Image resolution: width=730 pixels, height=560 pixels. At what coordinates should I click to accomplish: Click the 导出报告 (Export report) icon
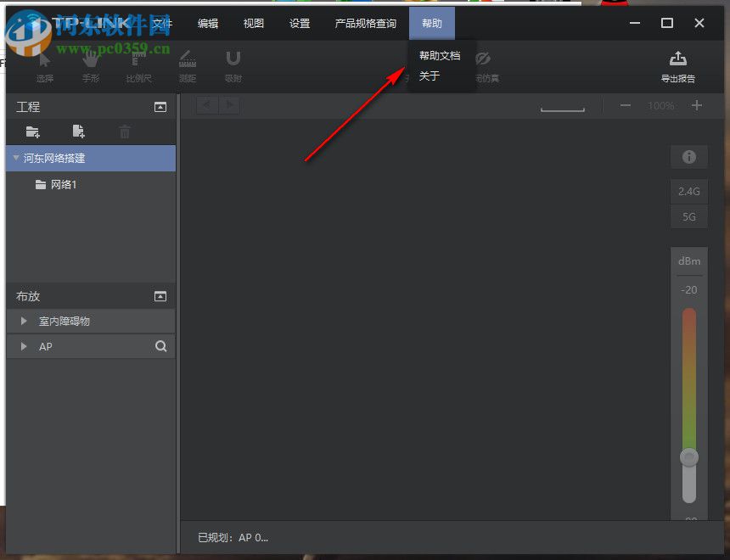tap(677, 59)
